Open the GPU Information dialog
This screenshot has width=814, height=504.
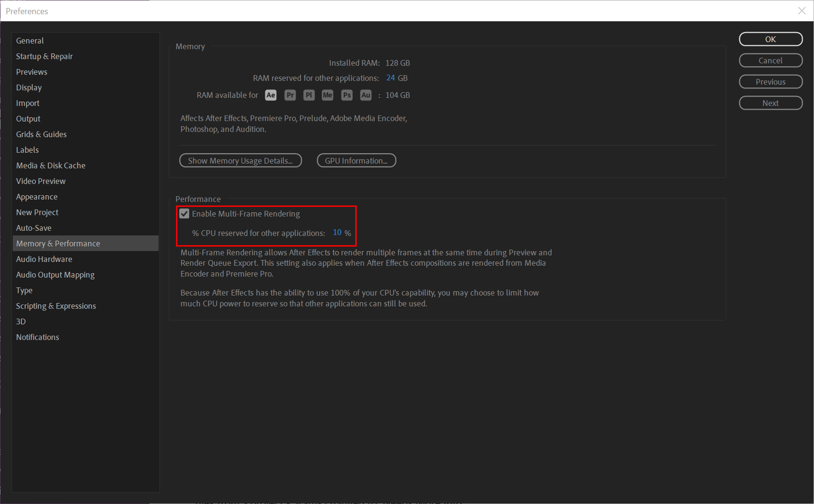click(x=356, y=161)
